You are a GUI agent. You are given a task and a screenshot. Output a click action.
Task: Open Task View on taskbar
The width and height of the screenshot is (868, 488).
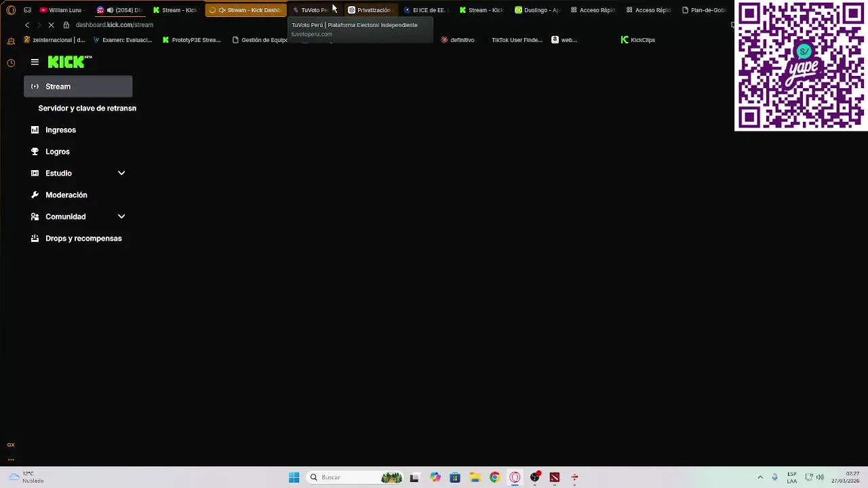click(x=414, y=477)
